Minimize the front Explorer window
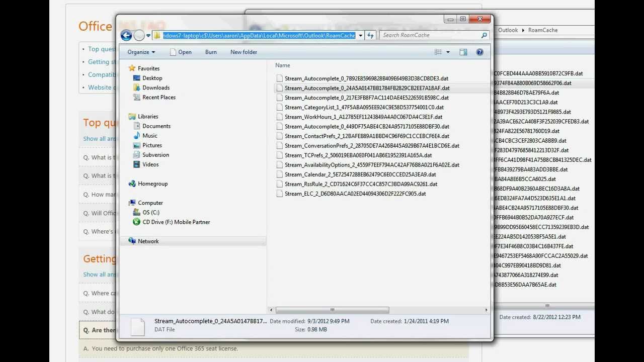The width and height of the screenshot is (644, 362). pos(450,19)
